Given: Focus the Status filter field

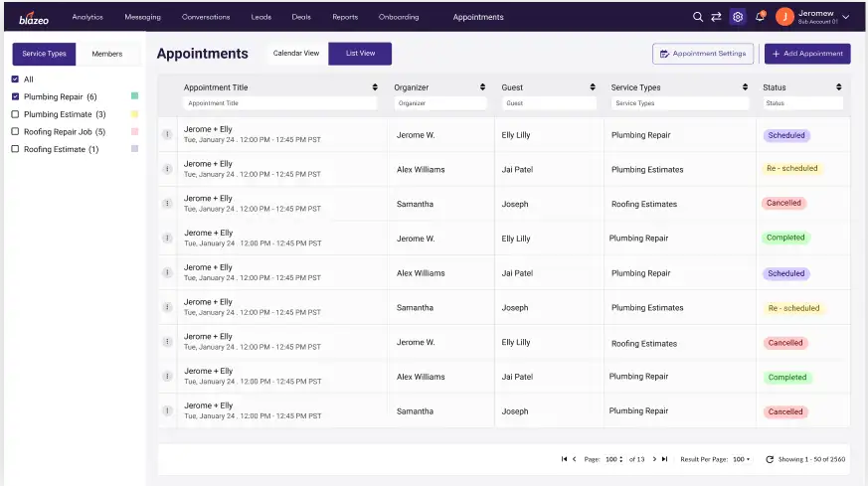Looking at the screenshot, I should pos(802,103).
